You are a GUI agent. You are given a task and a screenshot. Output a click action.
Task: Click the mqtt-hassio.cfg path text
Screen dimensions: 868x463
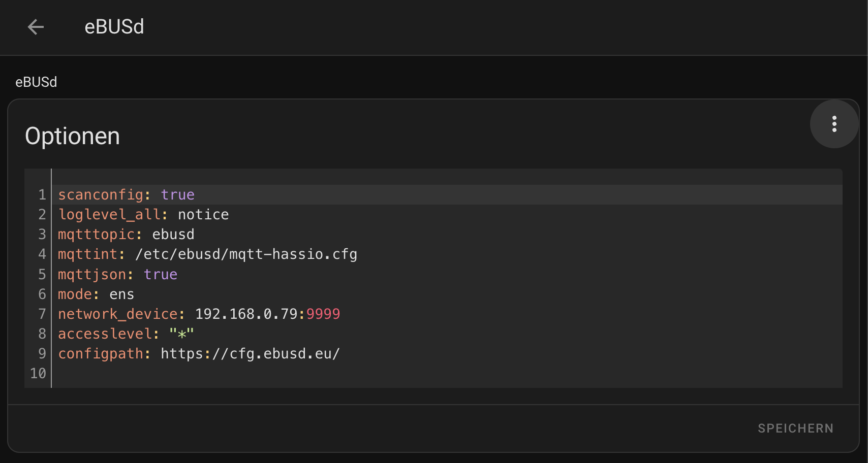pyautogui.click(x=246, y=254)
